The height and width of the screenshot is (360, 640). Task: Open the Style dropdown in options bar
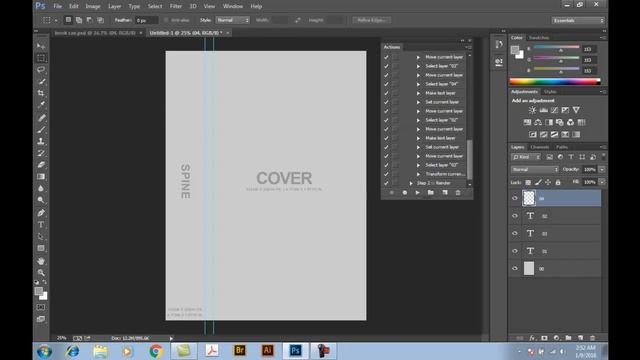[x=232, y=20]
